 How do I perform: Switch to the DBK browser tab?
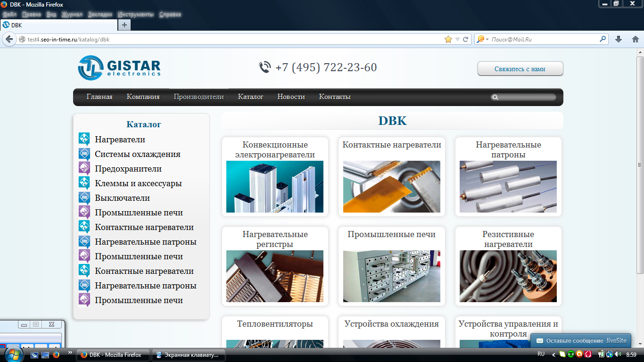[x=58, y=25]
